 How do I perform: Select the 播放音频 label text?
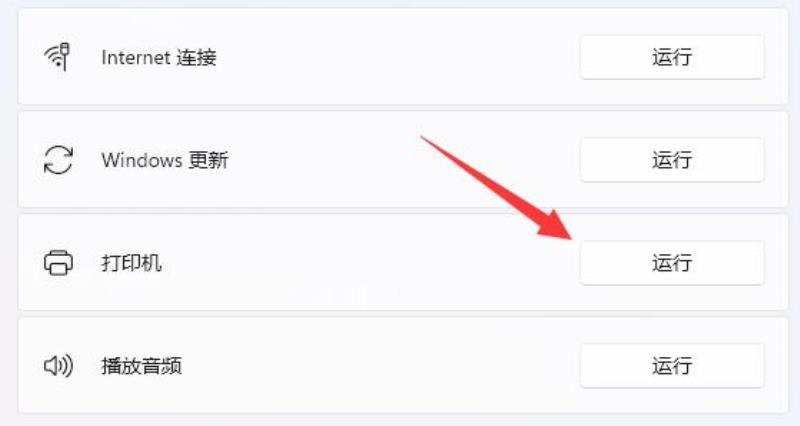click(x=141, y=366)
